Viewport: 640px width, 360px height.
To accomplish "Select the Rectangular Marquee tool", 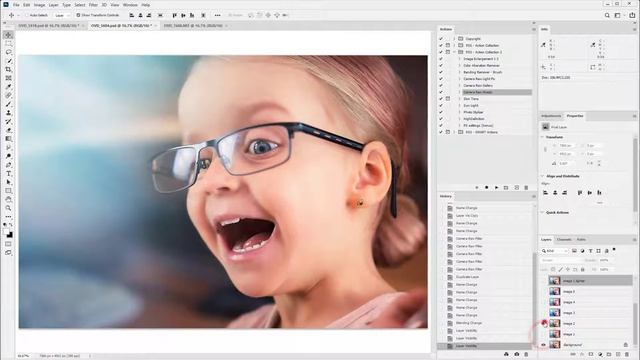I will click(x=8, y=44).
